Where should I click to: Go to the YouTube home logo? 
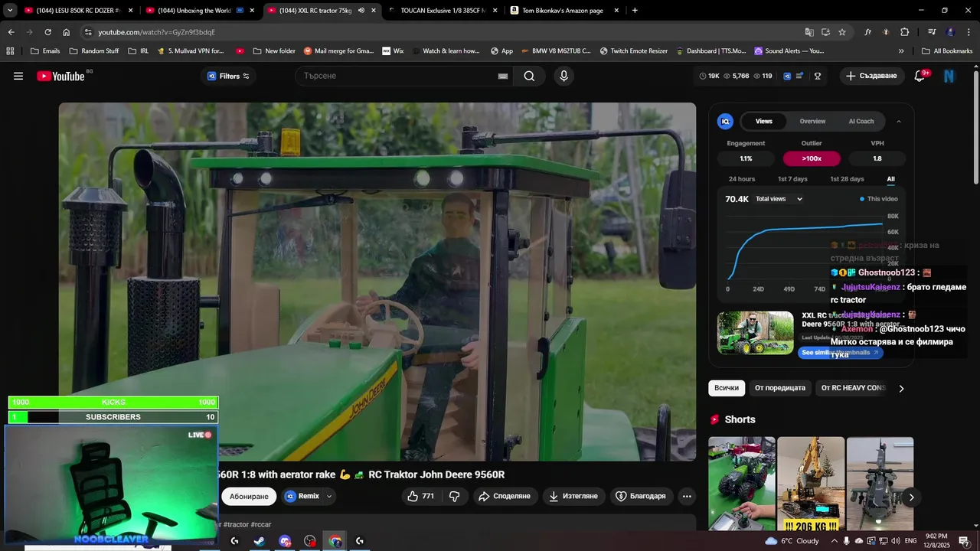pyautogui.click(x=60, y=76)
